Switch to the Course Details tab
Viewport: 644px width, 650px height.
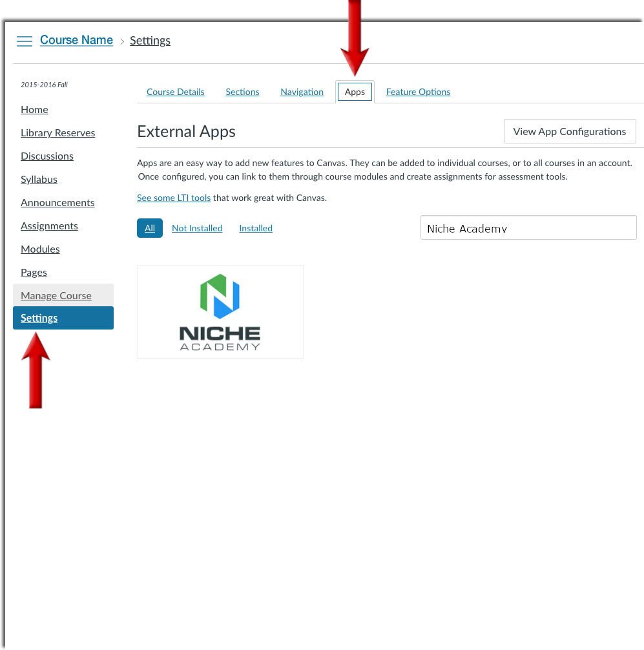pyautogui.click(x=175, y=91)
